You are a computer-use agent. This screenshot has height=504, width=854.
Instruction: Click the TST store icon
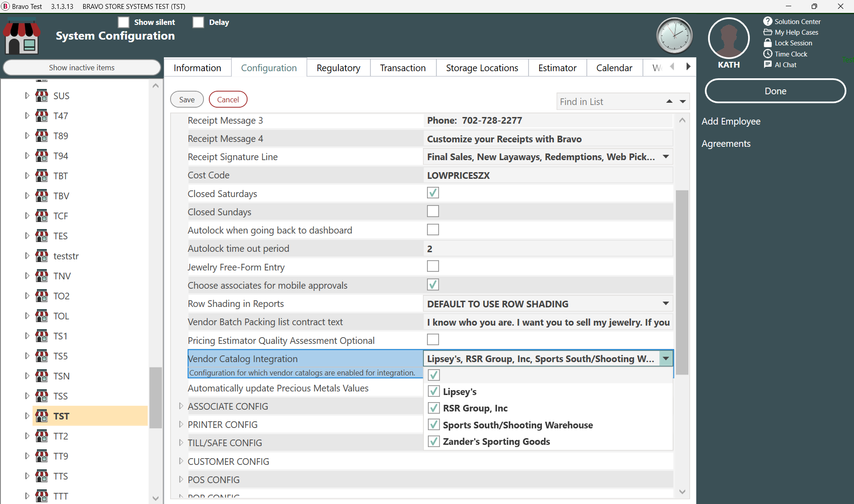click(42, 416)
